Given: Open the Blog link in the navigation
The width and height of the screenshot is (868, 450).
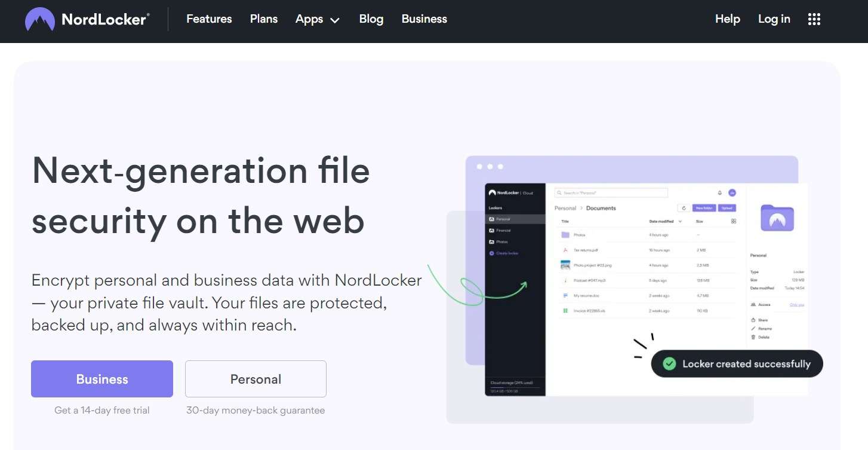Looking at the screenshot, I should pos(371,19).
